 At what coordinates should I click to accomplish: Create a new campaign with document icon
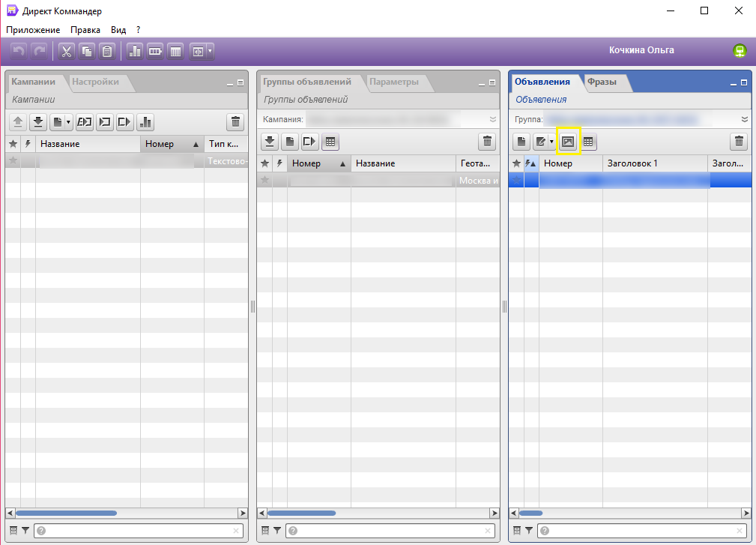pyautogui.click(x=58, y=122)
